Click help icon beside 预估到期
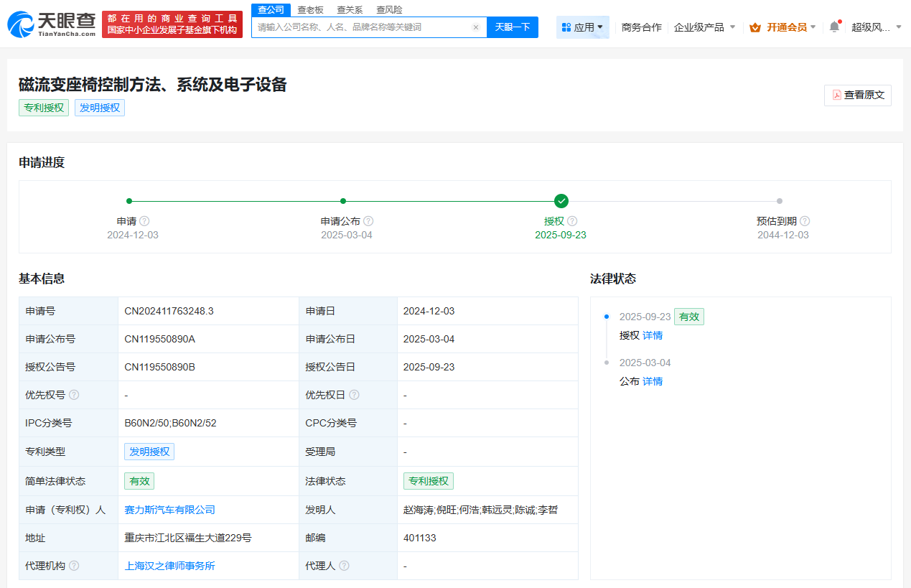911x588 pixels. [x=805, y=220]
